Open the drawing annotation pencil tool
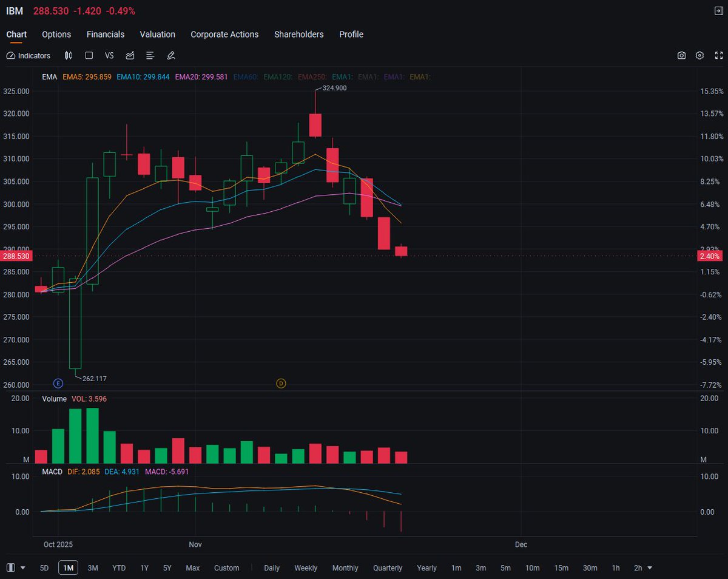The height and width of the screenshot is (579, 728). coord(170,55)
